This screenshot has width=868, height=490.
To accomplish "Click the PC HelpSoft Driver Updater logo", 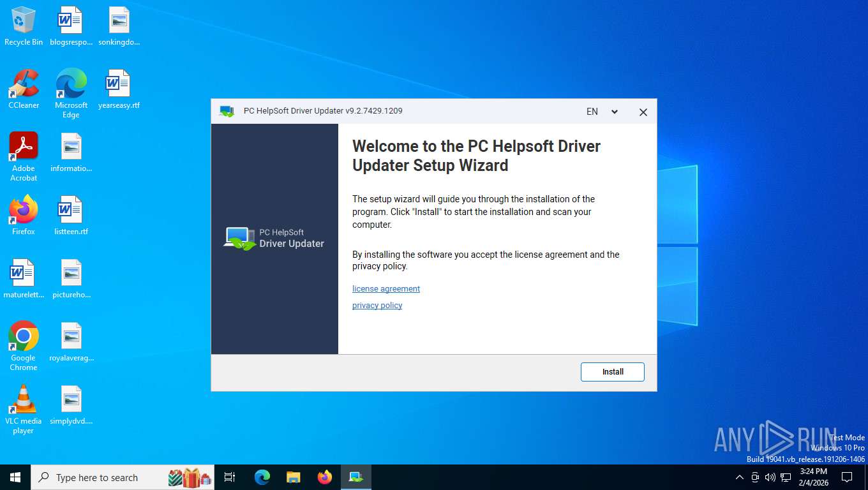I will click(274, 238).
